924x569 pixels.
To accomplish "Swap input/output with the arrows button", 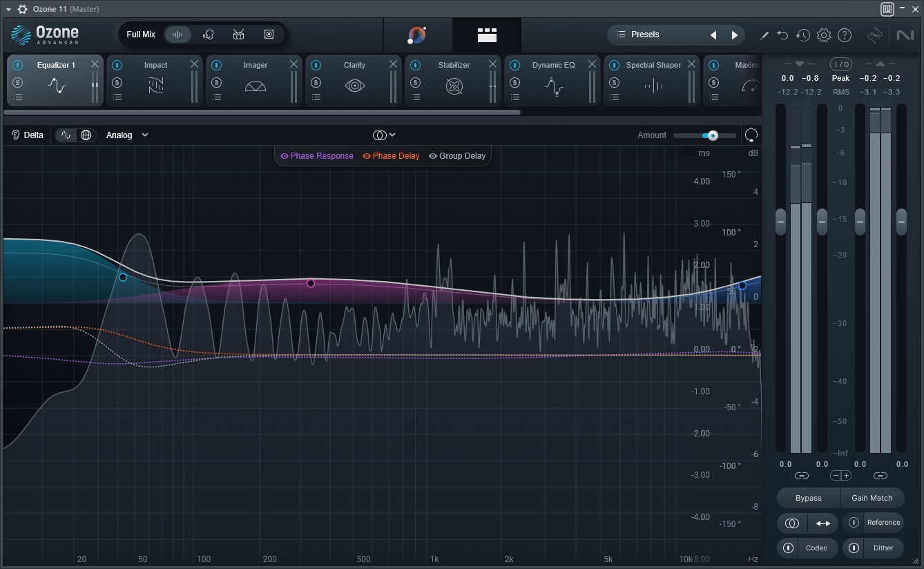I will coord(823,523).
